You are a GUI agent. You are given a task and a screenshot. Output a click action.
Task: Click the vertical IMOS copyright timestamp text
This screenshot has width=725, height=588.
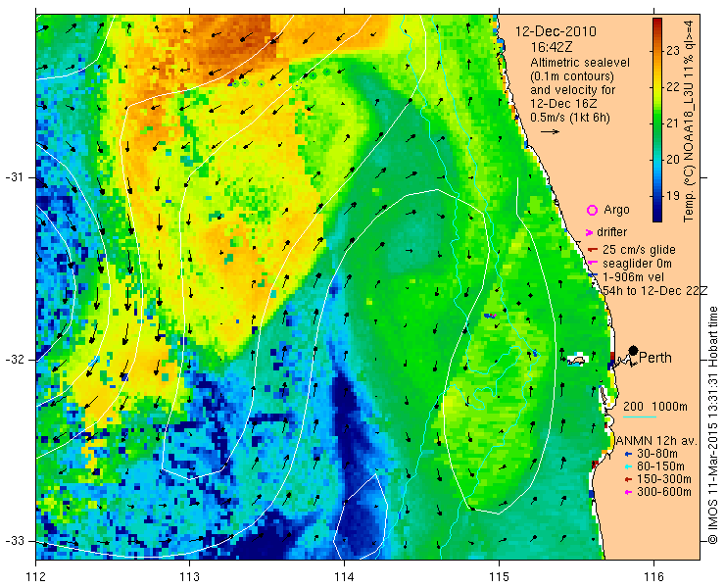712,425
